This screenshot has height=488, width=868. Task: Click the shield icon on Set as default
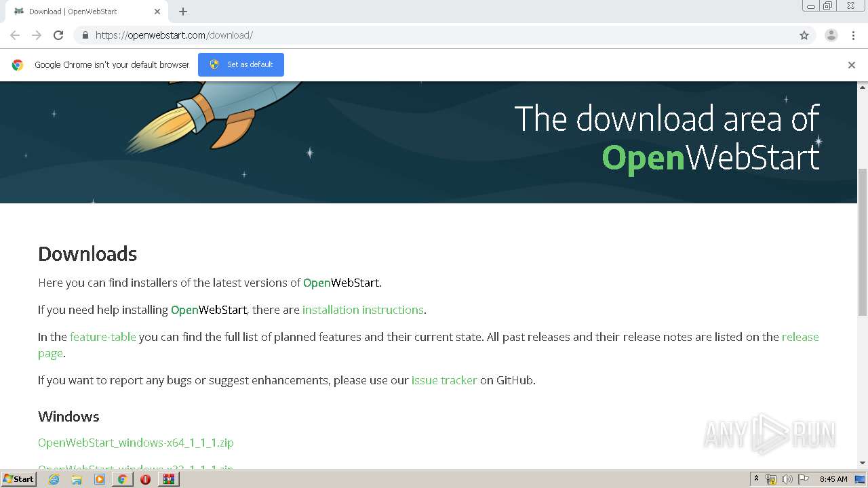pos(214,64)
